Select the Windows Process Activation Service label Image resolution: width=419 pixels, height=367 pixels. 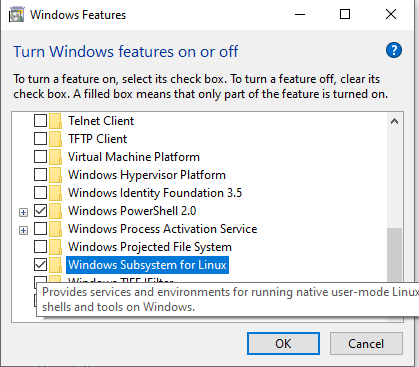click(163, 229)
